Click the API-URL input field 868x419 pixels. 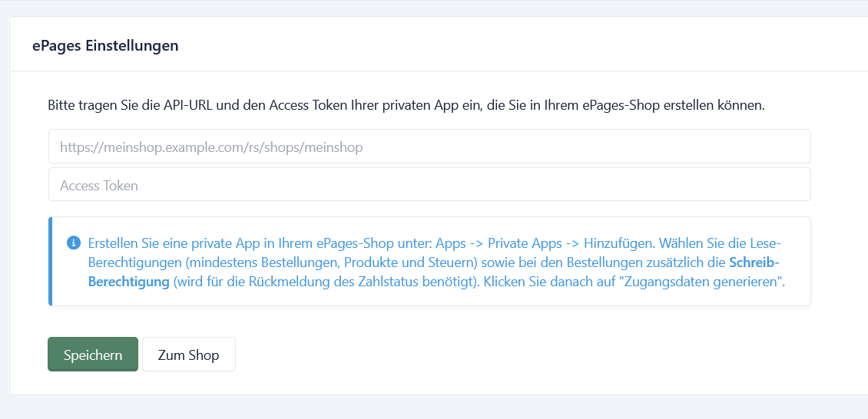click(429, 147)
